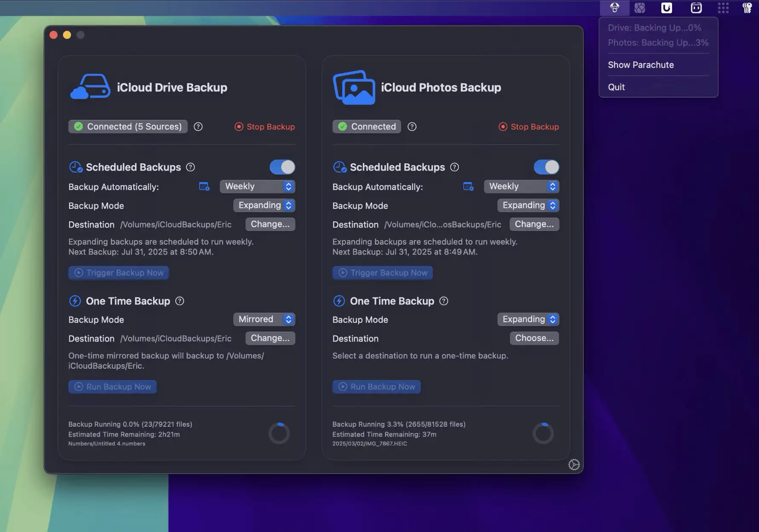Click Drive One Time Backup lightning icon

75,301
